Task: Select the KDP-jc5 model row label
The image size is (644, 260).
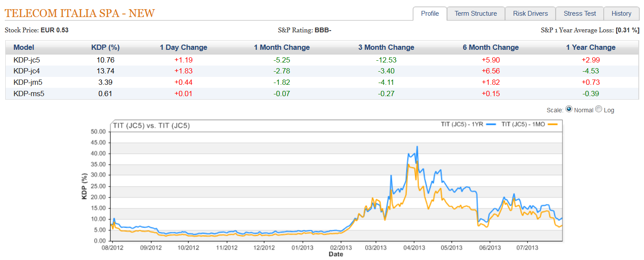Action: pos(27,60)
